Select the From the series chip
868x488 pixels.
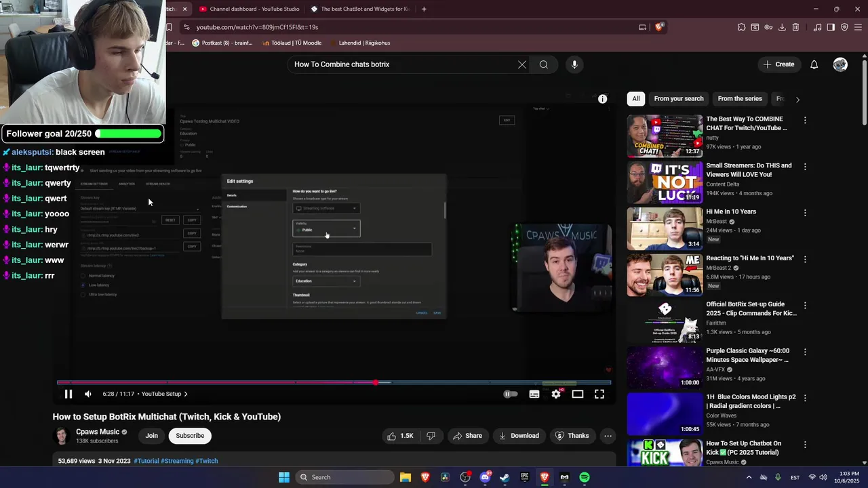tap(740, 99)
